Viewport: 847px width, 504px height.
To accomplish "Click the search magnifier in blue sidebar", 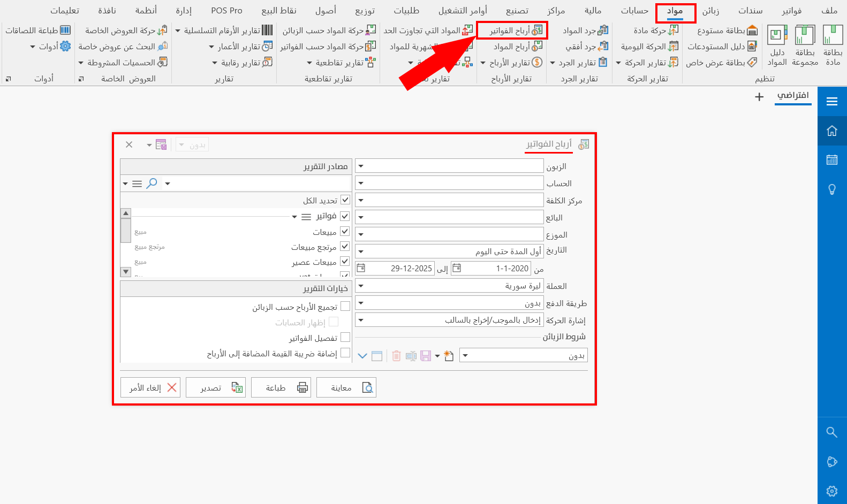I will pos(832,432).
